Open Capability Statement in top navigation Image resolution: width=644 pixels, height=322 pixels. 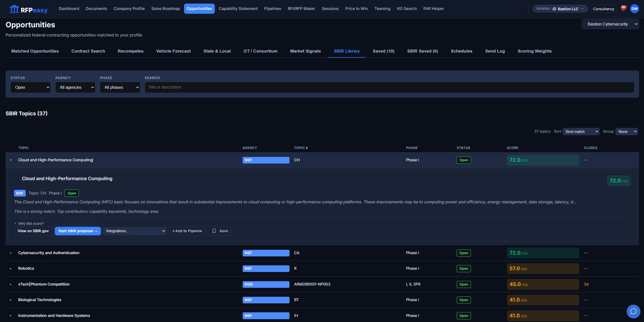point(238,9)
